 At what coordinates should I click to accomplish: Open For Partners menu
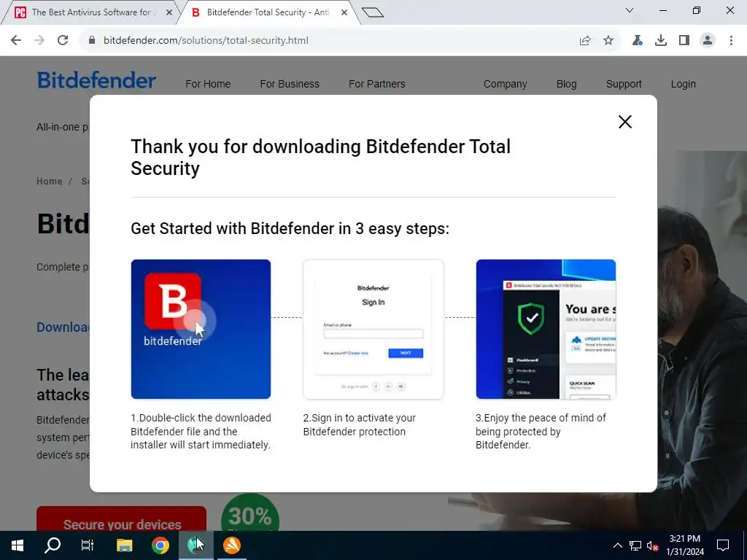pyautogui.click(x=377, y=84)
